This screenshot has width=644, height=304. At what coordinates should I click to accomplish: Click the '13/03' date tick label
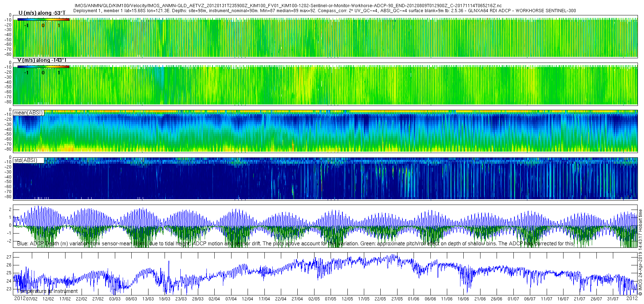pos(148,299)
